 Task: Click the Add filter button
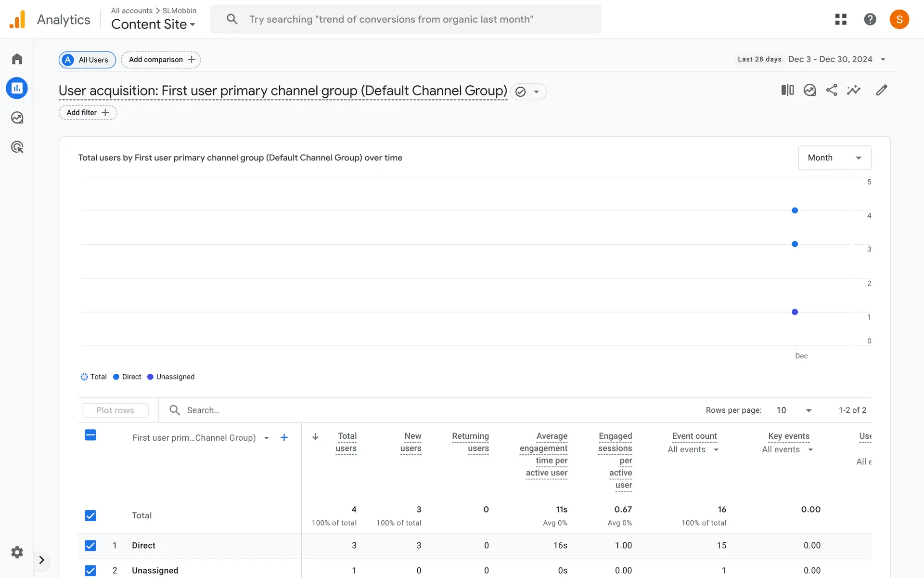[88, 112]
